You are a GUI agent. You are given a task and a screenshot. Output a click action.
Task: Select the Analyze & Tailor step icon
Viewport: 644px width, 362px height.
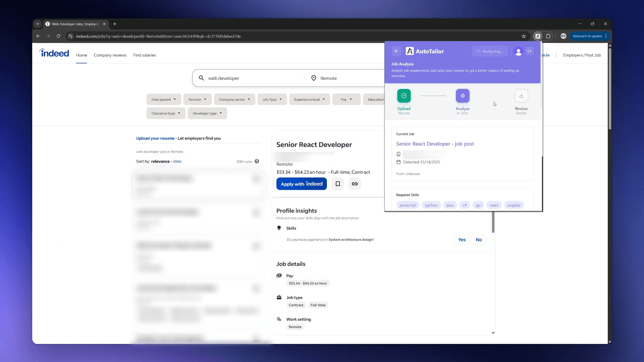(462, 96)
